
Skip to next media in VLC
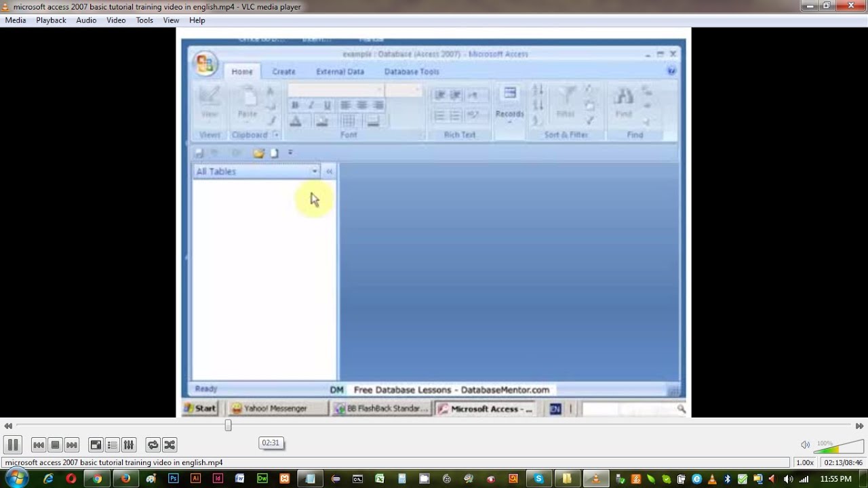coord(71,445)
